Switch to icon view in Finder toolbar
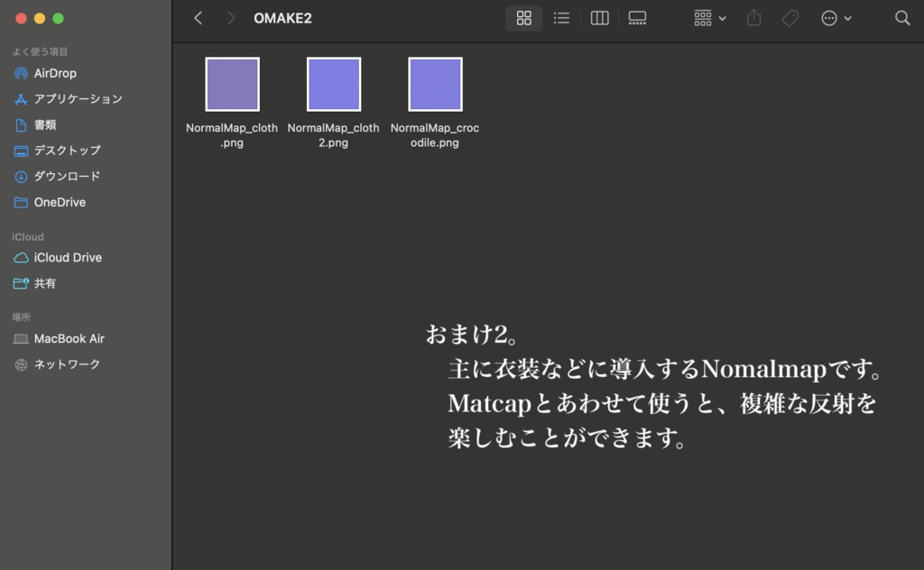 pos(523,17)
